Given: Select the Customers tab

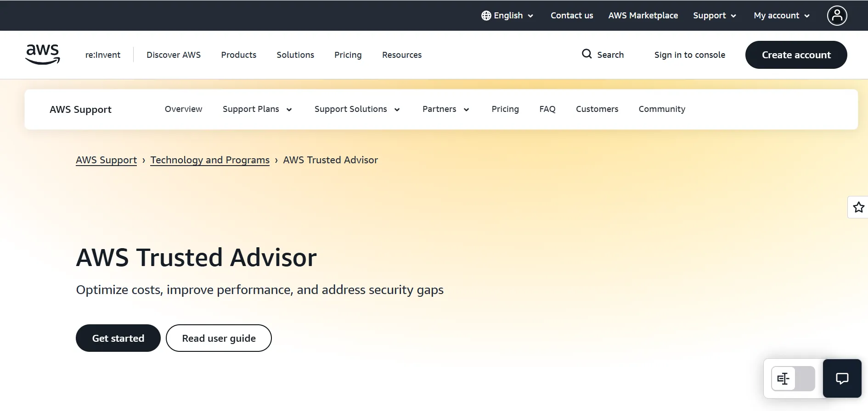Looking at the screenshot, I should point(597,109).
